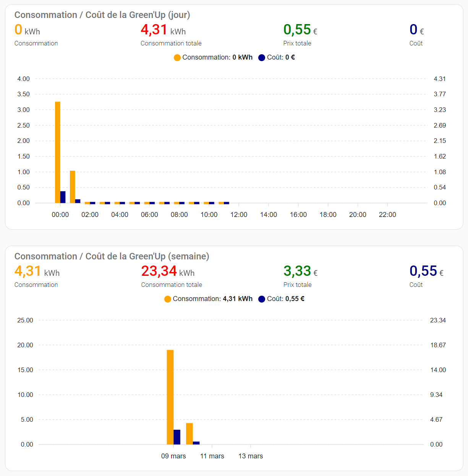
Task: Click the blue '0,55 €' cost in weekly card
Action: [x=426, y=271]
